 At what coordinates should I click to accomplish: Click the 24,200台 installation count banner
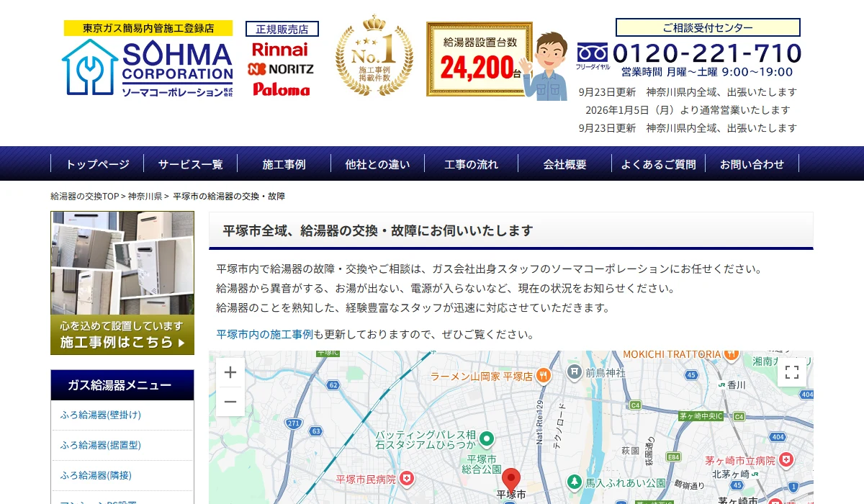click(x=479, y=59)
